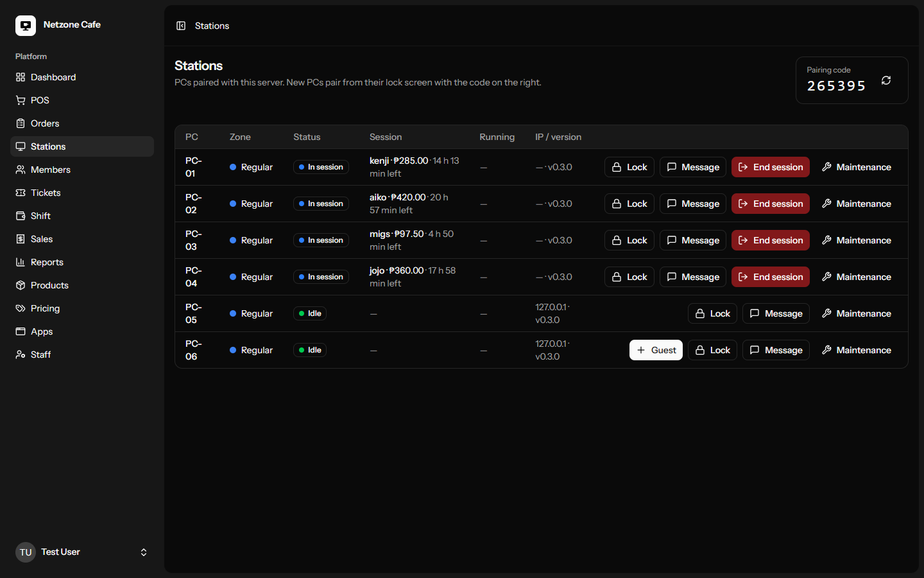Open Members page
This screenshot has height=578, width=924.
pos(82,170)
